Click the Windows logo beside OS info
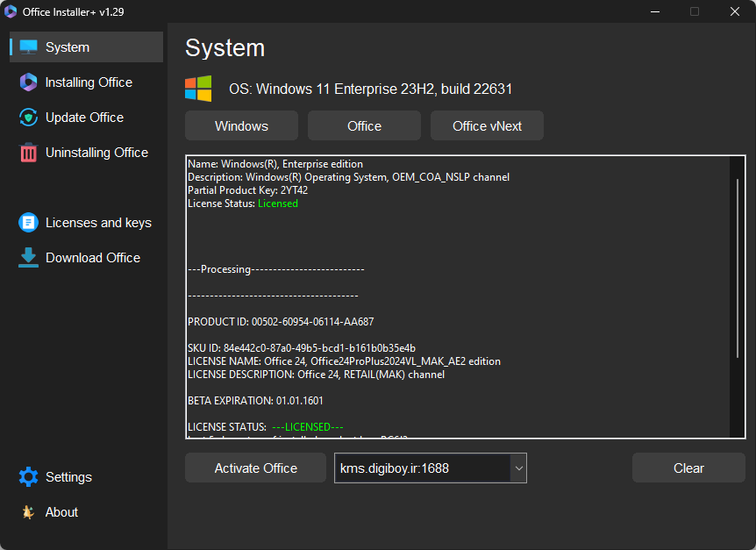 198,89
